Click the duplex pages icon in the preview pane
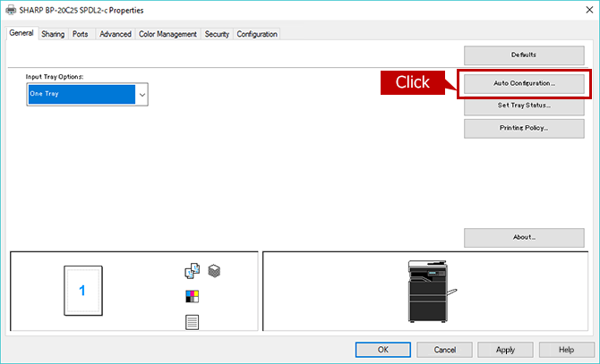Image resolution: width=600 pixels, height=364 pixels. (x=193, y=271)
